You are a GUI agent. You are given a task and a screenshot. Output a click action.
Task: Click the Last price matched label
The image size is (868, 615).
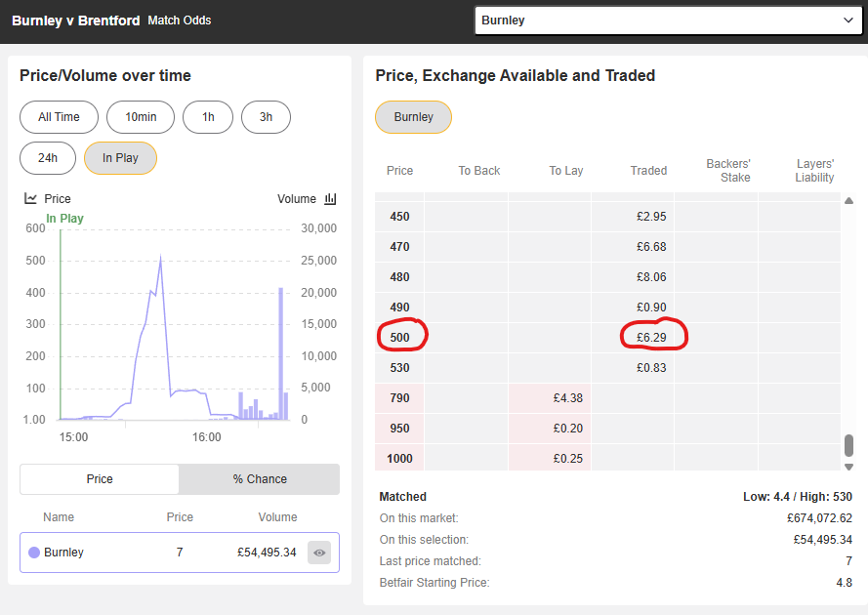(431, 560)
